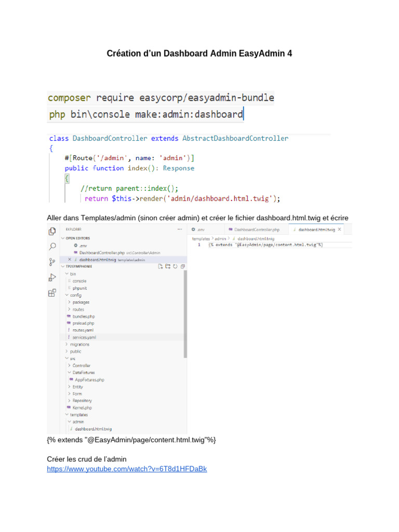
Task: Click the 'class DashboardController extends' code line
Action: pos(169,138)
